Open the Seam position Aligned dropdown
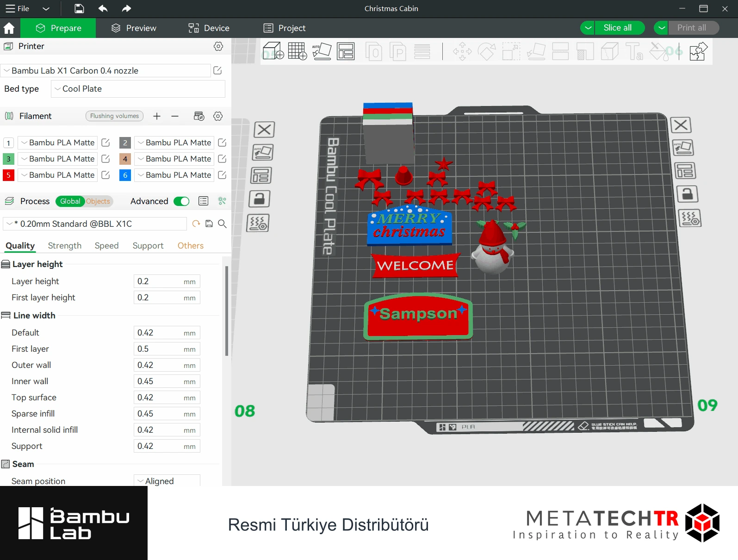 click(167, 481)
